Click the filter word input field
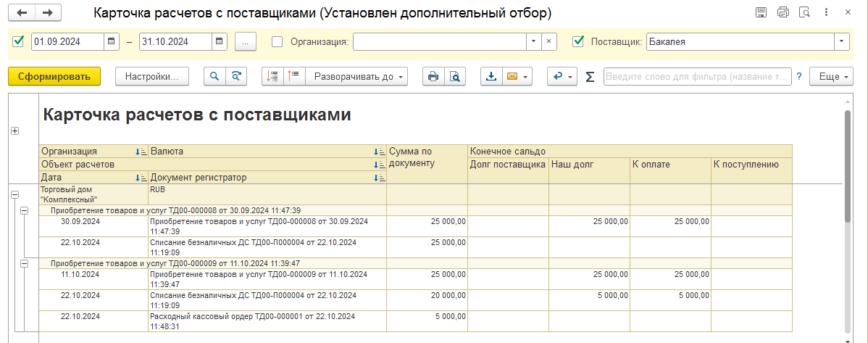The height and width of the screenshot is (343, 868). coord(698,76)
